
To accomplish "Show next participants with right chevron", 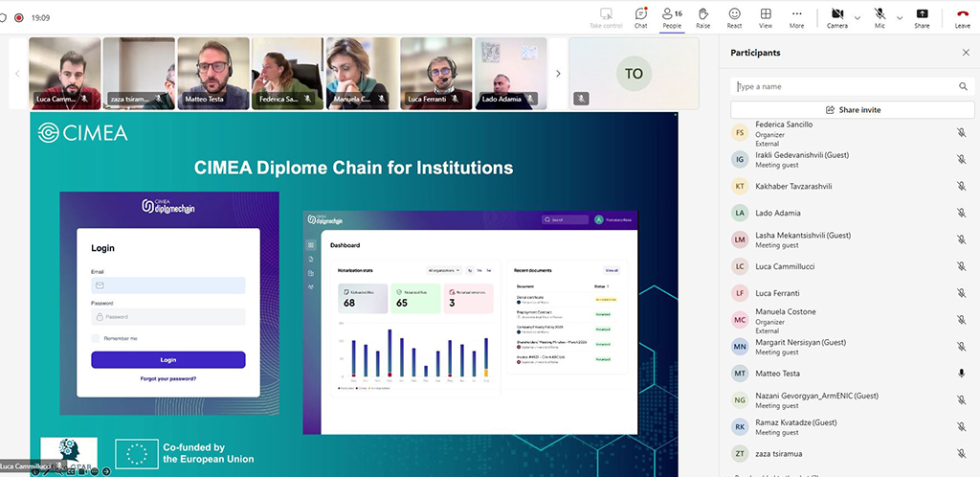I will [559, 74].
